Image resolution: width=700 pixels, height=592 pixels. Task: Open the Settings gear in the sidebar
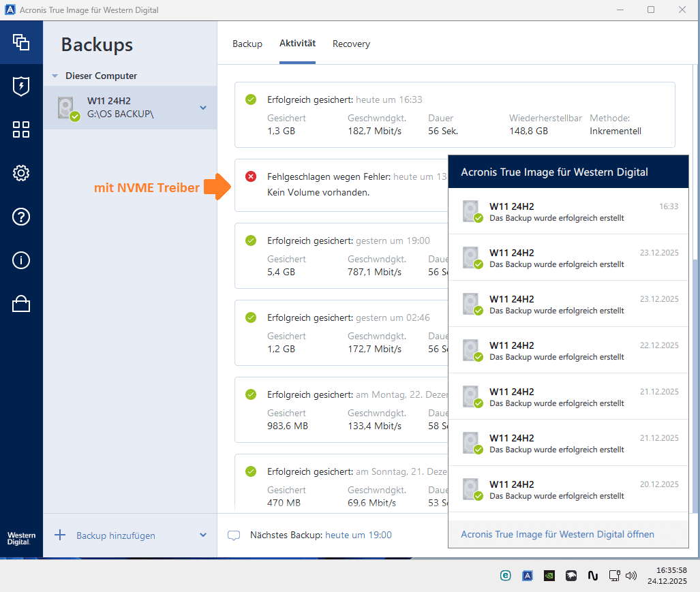pyautogui.click(x=21, y=173)
